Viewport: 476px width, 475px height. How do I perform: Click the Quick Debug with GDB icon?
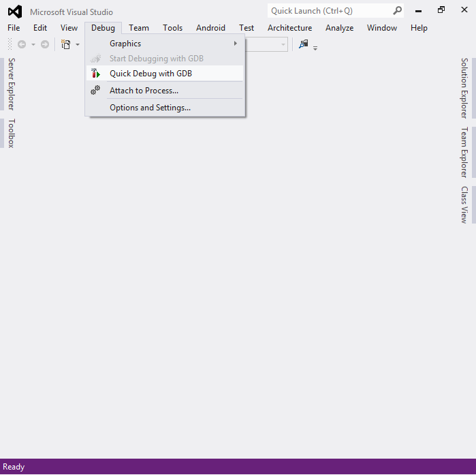[95, 74]
